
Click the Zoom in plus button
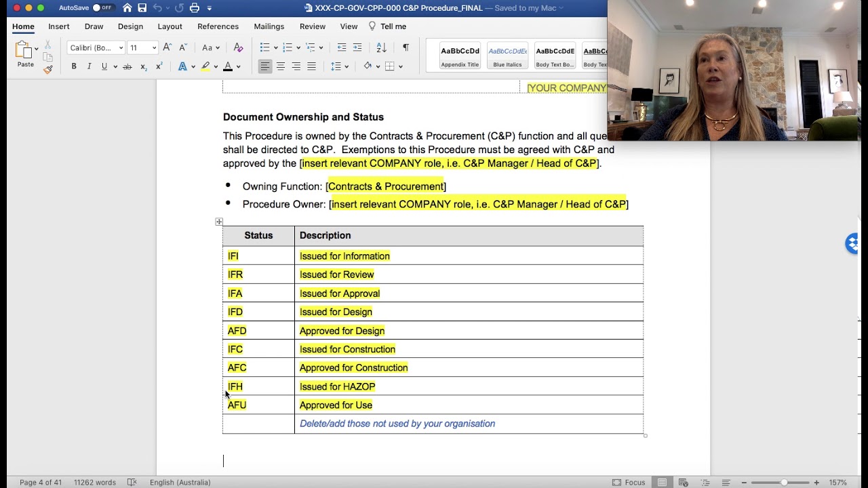coord(816,483)
